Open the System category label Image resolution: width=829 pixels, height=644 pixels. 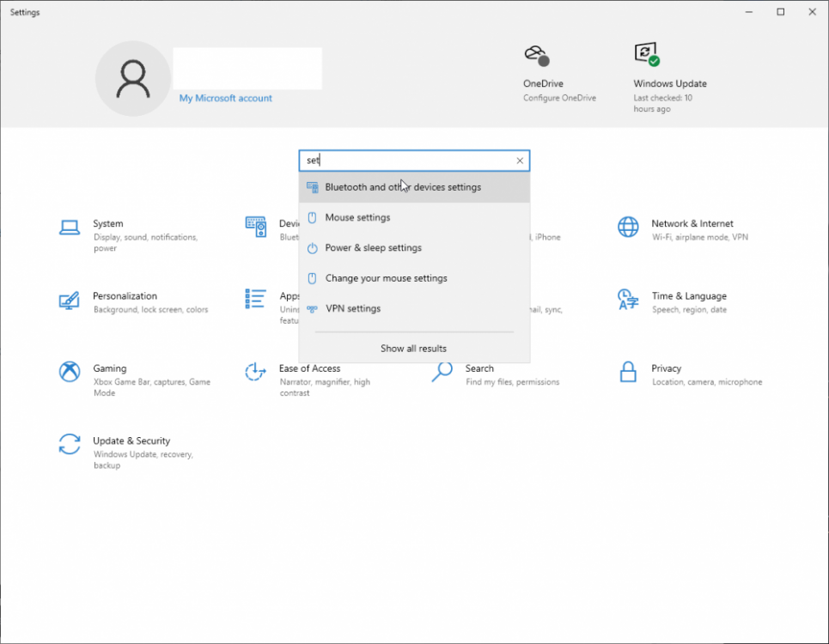[x=108, y=223]
